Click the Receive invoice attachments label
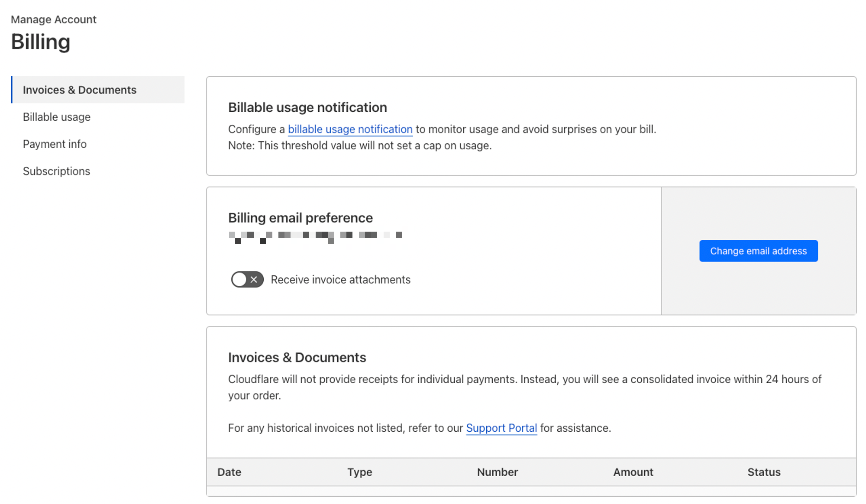Viewport: 866px width, 504px height. click(340, 280)
